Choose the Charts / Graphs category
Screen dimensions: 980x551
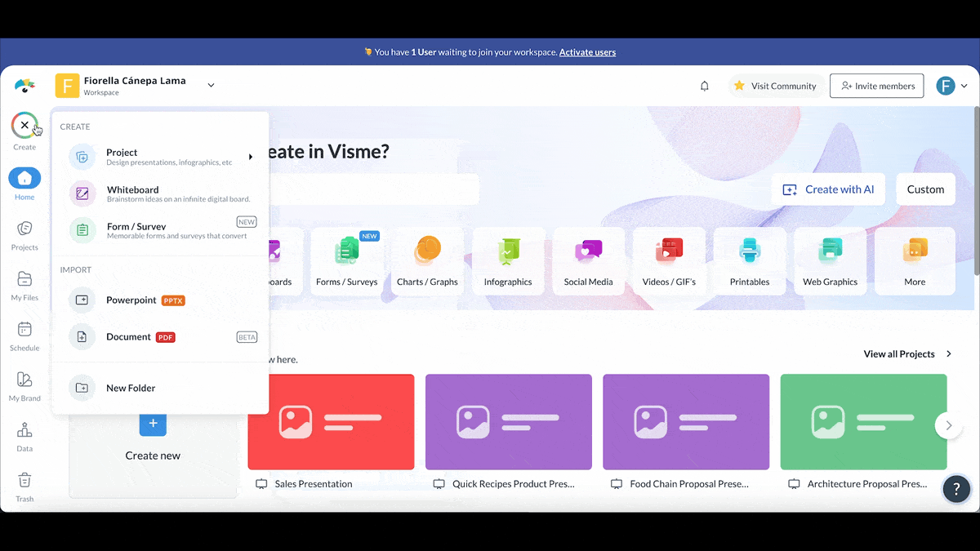(427, 261)
